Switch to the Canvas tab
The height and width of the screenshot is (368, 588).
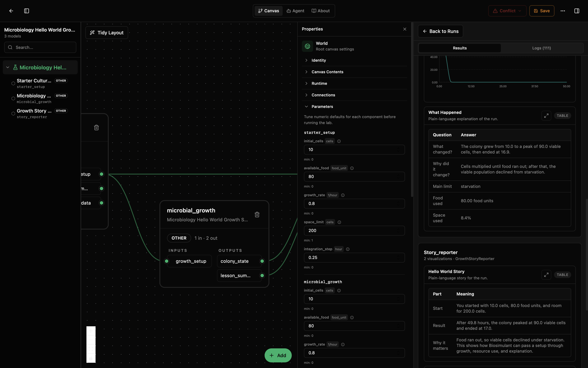point(268,11)
